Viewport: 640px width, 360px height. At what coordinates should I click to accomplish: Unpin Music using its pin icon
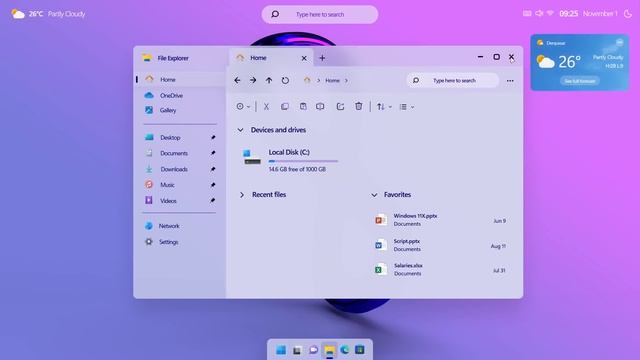(213, 185)
